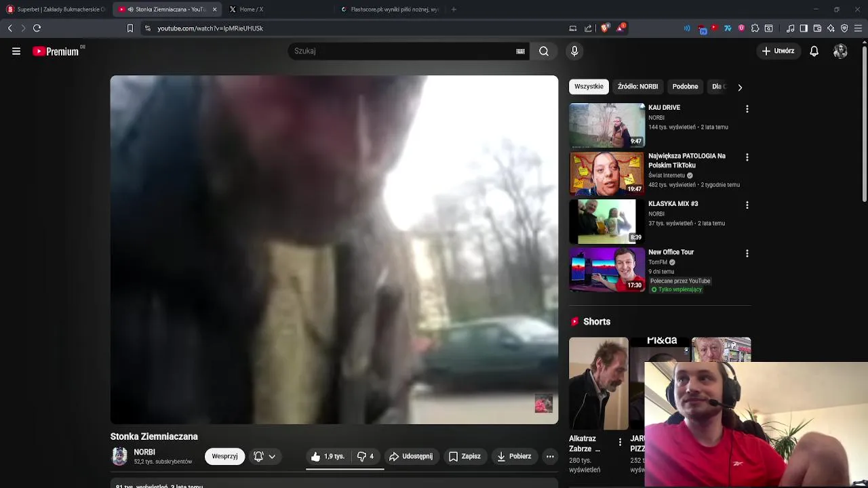Open Brave Leo AI sparkle icon
The height and width of the screenshot is (488, 868).
click(x=831, y=28)
